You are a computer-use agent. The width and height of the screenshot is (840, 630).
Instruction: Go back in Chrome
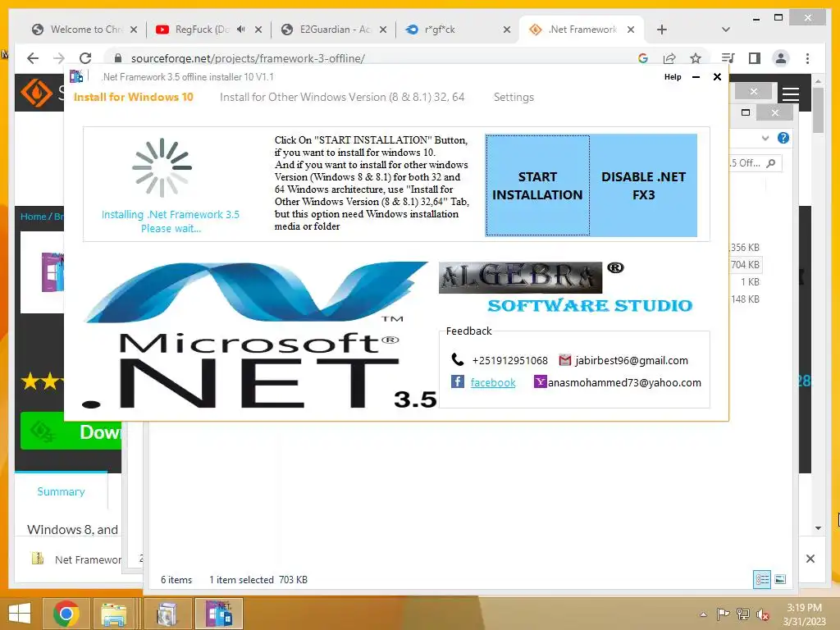[x=33, y=58]
